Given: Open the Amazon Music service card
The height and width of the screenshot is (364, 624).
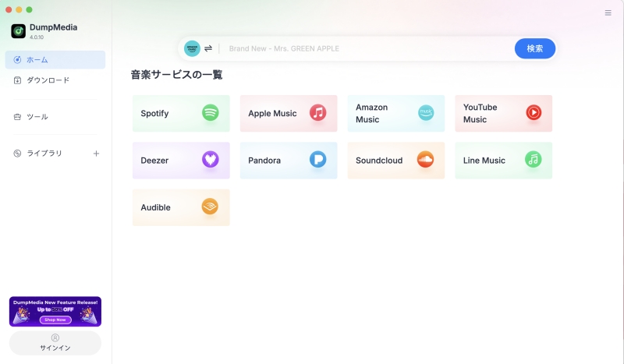Looking at the screenshot, I should 396,113.
